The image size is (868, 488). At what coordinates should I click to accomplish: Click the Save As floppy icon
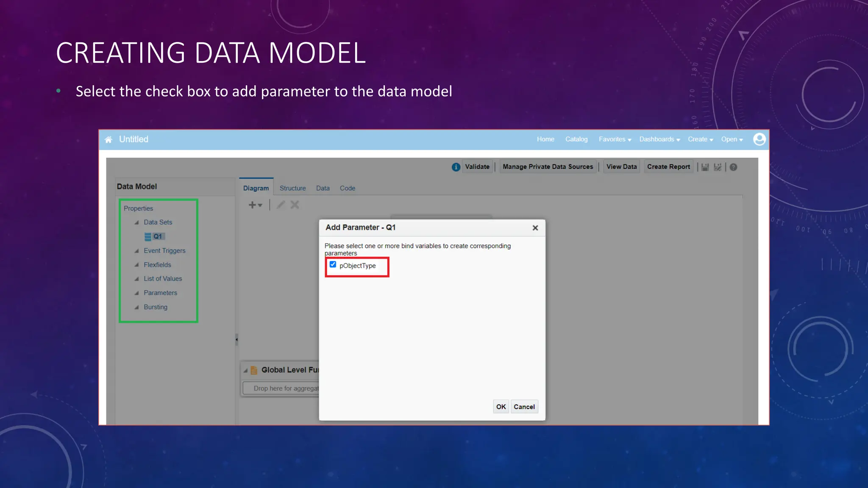(x=718, y=167)
